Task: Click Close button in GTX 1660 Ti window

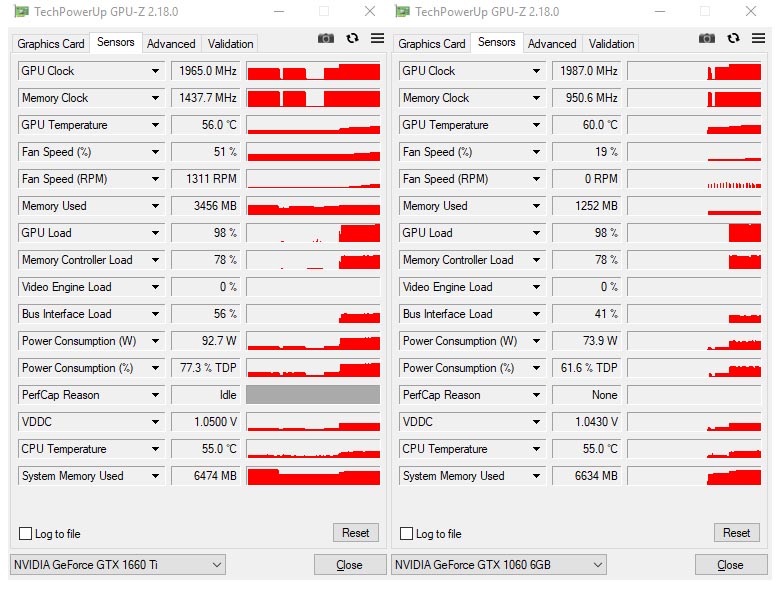Action: (x=350, y=565)
